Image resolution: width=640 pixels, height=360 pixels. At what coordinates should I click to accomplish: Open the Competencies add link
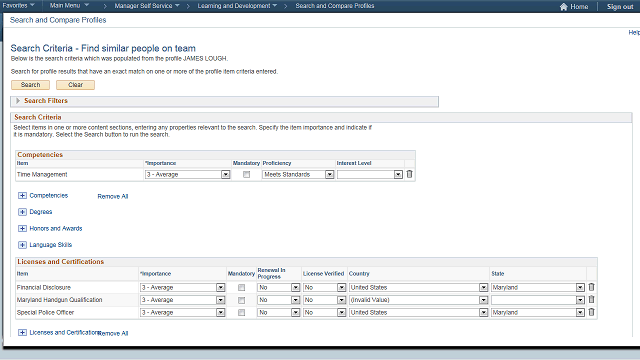49,196
